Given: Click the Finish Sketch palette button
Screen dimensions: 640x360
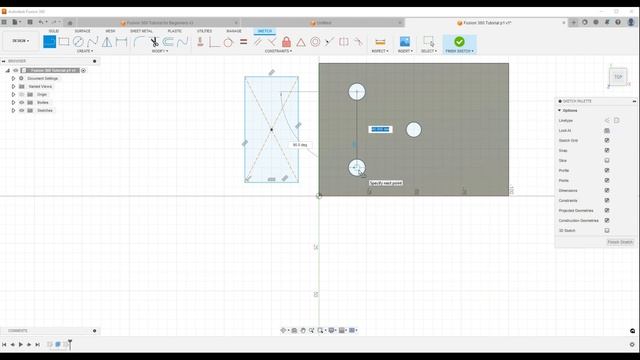Looking at the screenshot, I should [x=620, y=242].
